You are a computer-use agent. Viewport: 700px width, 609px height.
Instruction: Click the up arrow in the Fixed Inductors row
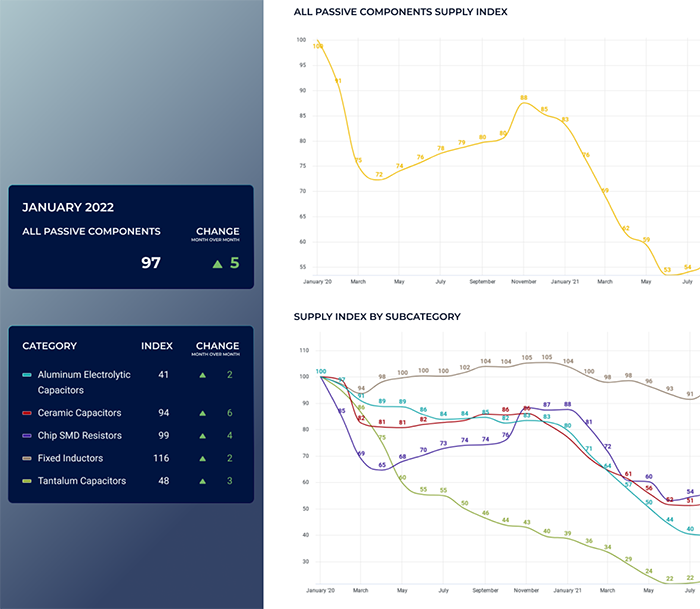coord(203,459)
